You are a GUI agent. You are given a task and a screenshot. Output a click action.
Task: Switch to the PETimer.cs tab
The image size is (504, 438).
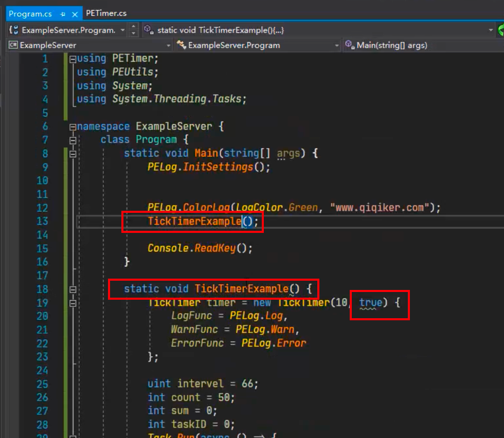point(106,13)
